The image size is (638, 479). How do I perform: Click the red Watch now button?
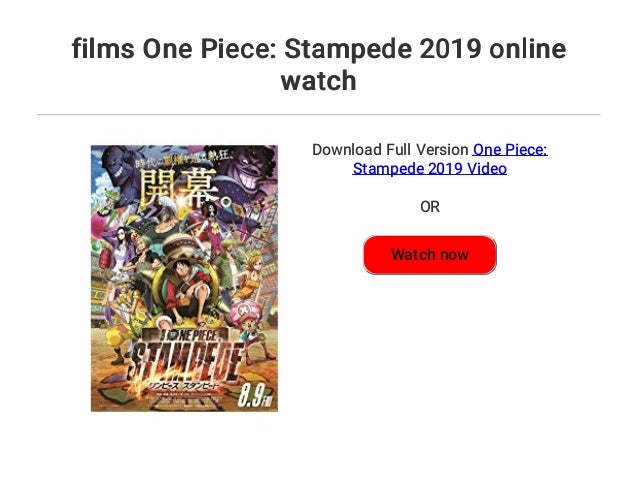pos(429,255)
